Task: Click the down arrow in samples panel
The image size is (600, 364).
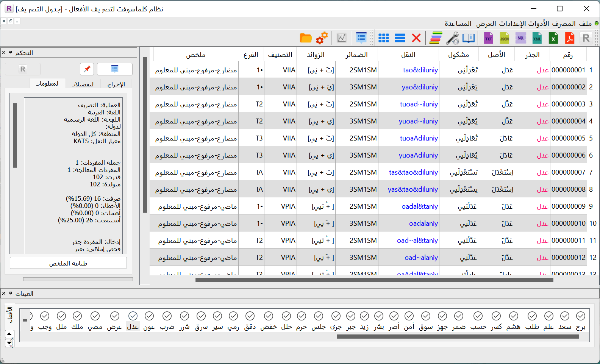Action: click(9, 343)
